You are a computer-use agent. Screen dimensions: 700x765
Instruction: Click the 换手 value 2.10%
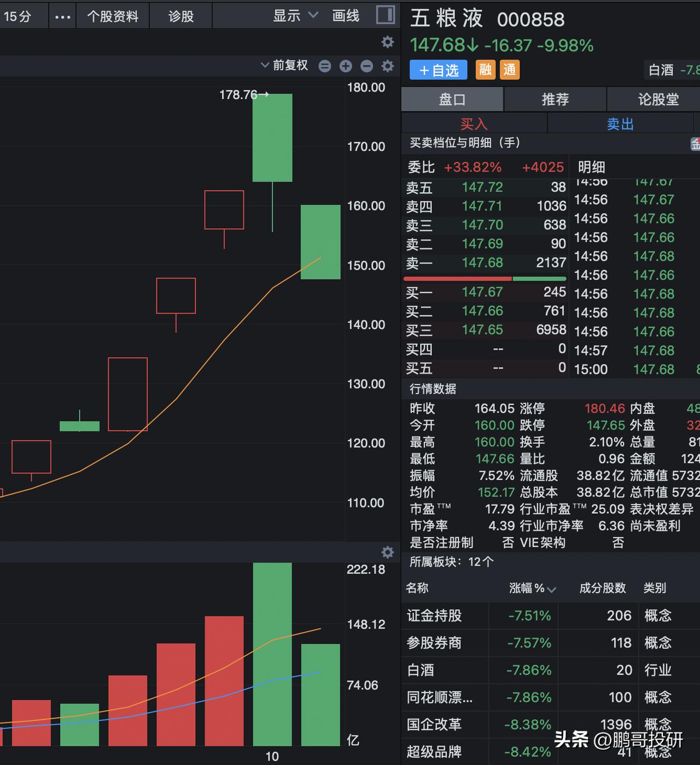pos(606,442)
